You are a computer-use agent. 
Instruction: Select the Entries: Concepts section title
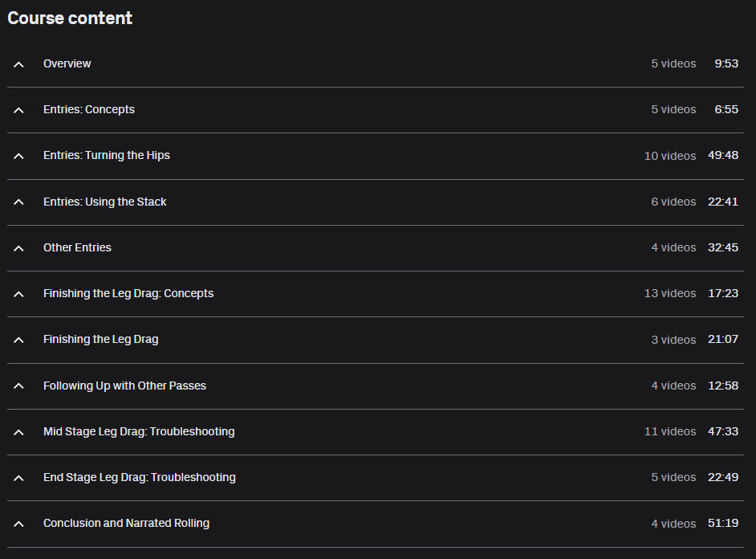coord(89,109)
